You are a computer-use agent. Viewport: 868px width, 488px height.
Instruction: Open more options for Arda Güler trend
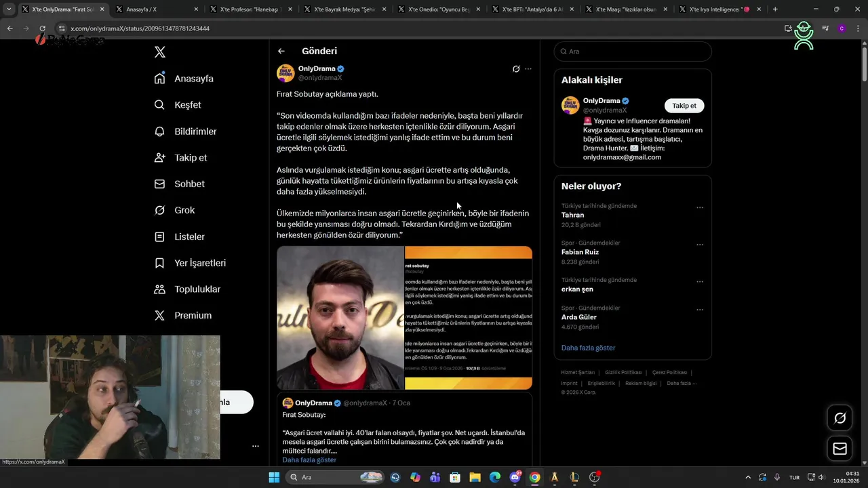(700, 310)
